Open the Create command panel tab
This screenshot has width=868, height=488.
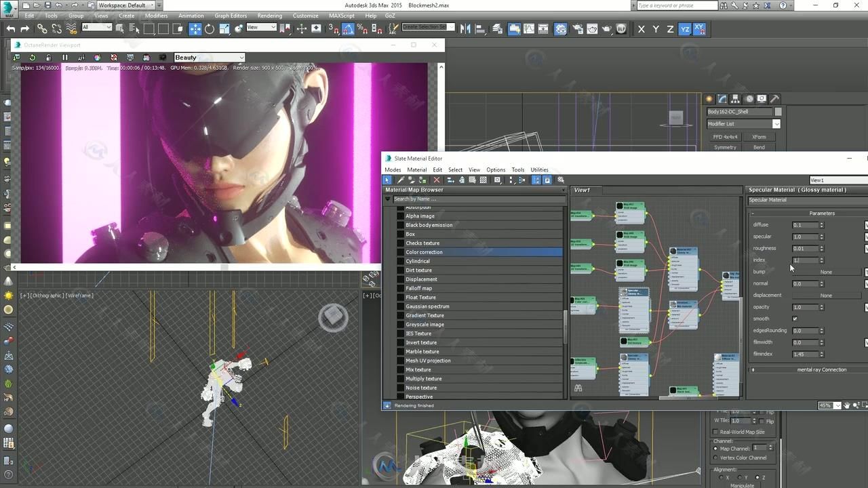click(709, 99)
